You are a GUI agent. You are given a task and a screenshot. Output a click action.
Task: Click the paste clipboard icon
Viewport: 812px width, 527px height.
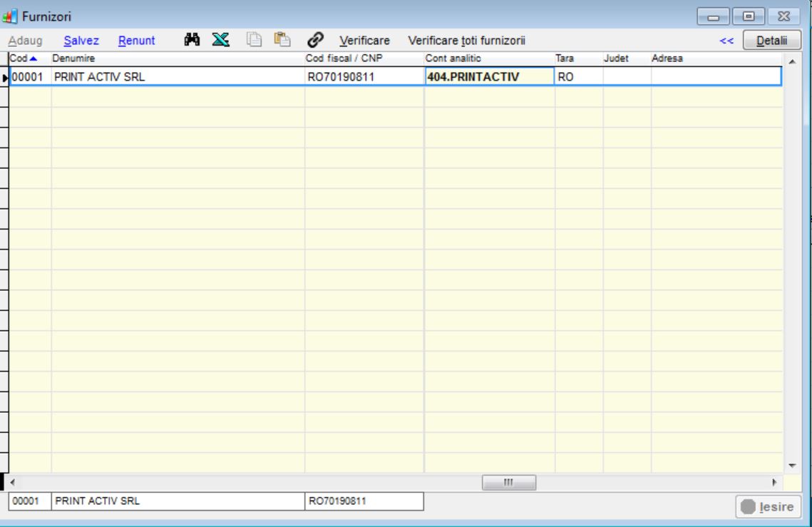pyautogui.click(x=282, y=39)
